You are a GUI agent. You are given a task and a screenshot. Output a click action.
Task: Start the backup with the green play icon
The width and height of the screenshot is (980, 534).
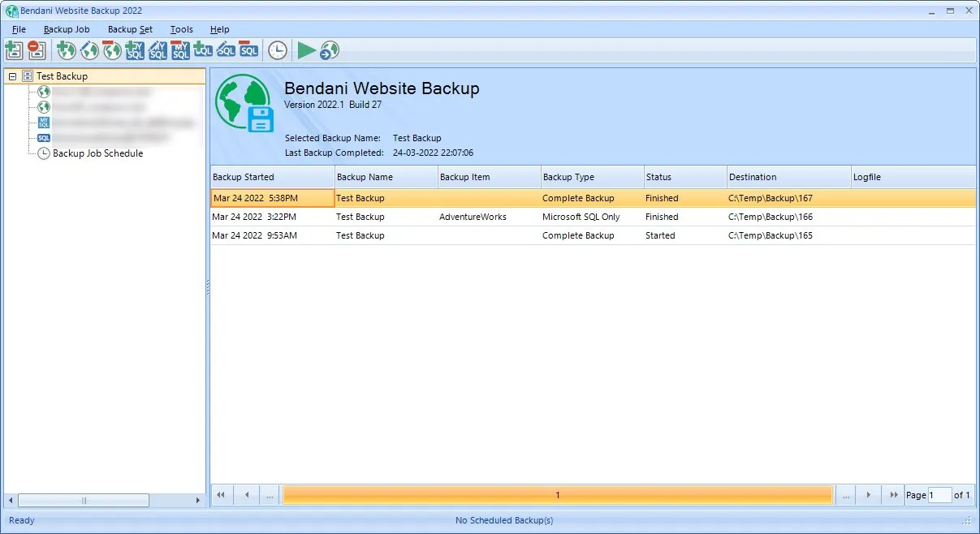(x=306, y=50)
